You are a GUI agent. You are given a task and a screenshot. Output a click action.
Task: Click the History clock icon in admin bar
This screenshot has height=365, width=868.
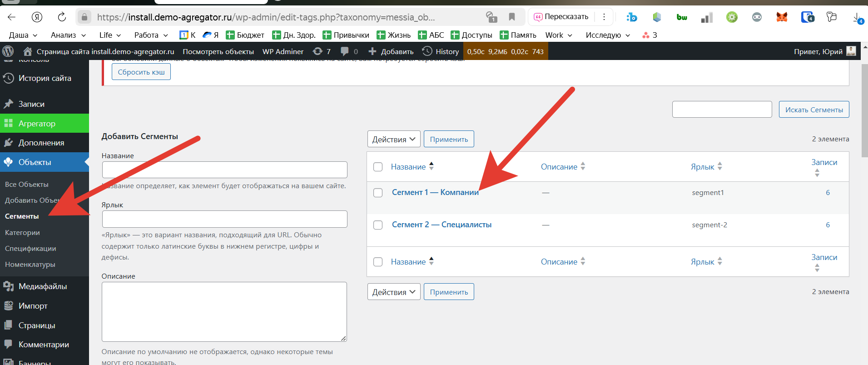click(427, 51)
